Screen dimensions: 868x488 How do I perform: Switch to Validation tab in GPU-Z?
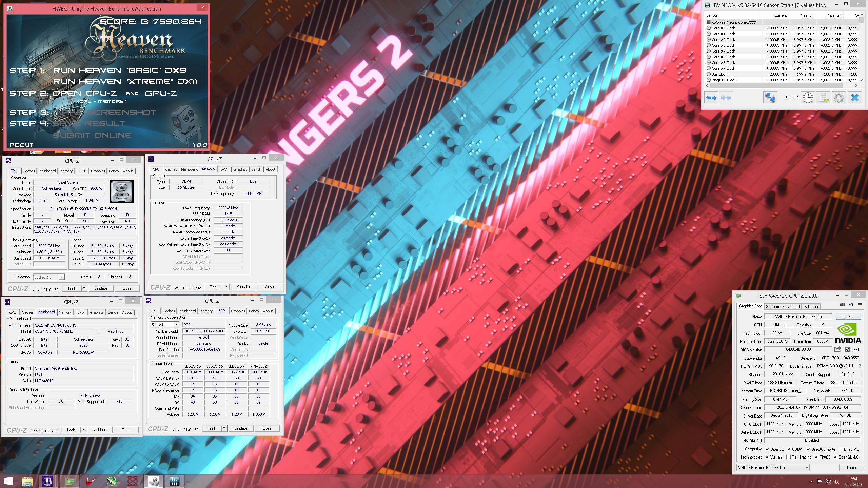click(811, 306)
